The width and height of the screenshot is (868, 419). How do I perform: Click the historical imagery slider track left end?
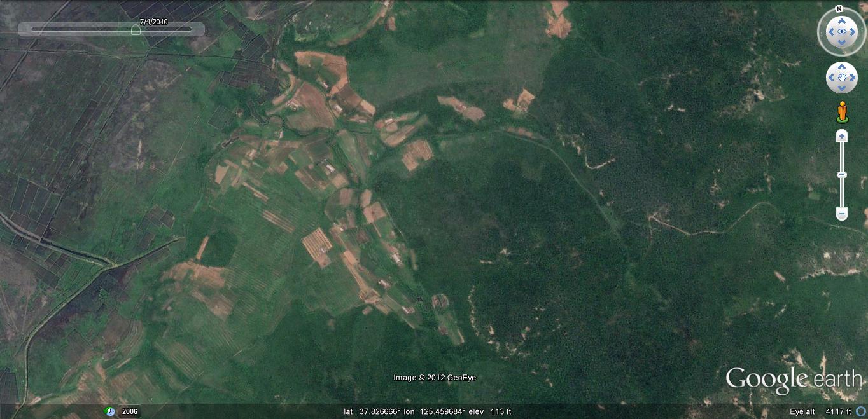(x=33, y=29)
